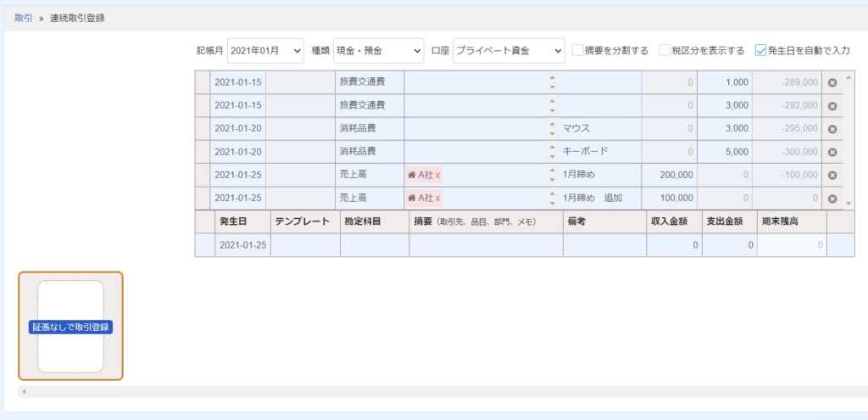The width and height of the screenshot is (868, 420).
Task: Click the 備考 field in the new entry row
Action: click(x=604, y=245)
